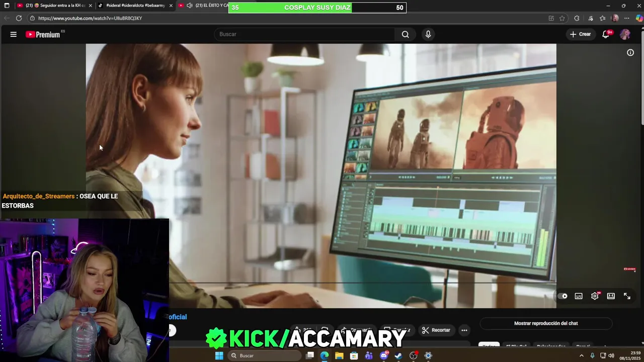Click the COSPLAY SUSY DIAZ goal bar

click(x=317, y=8)
